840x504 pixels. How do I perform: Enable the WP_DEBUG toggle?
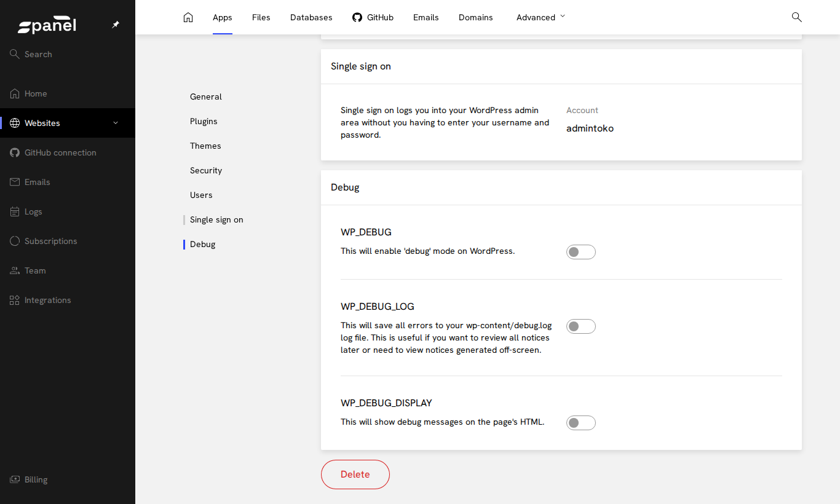(x=581, y=252)
